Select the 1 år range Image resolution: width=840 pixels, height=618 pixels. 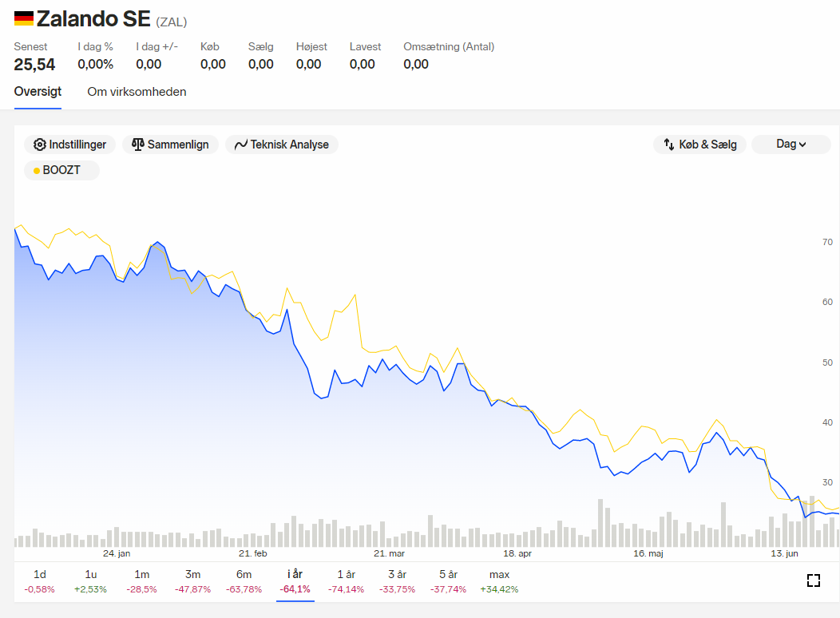point(346,581)
